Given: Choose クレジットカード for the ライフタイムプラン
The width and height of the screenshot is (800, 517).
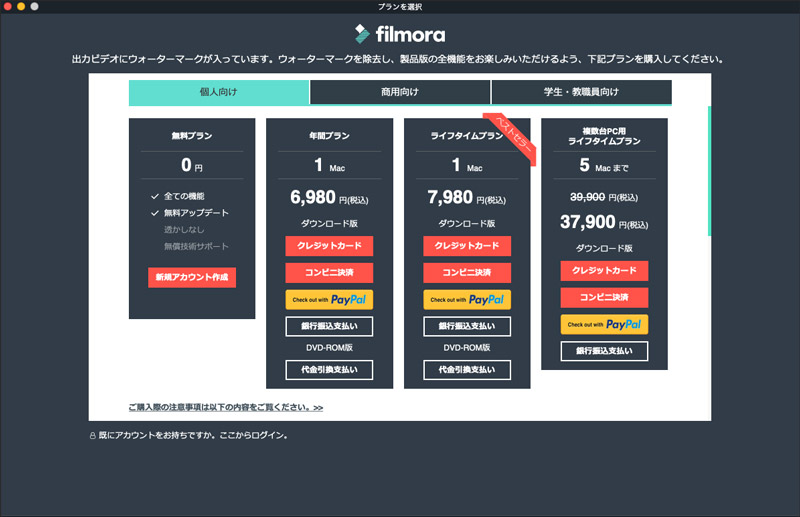Looking at the screenshot, I should [x=467, y=245].
